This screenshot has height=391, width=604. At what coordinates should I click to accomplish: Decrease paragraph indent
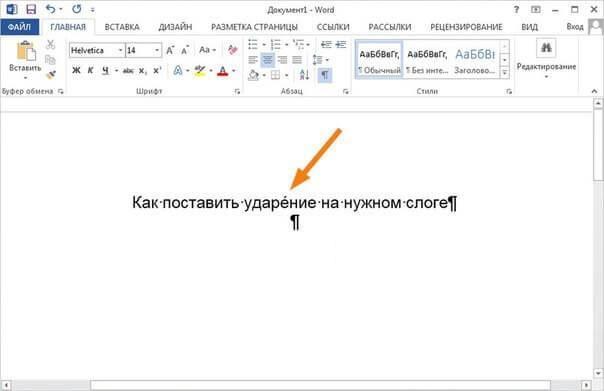click(x=326, y=45)
